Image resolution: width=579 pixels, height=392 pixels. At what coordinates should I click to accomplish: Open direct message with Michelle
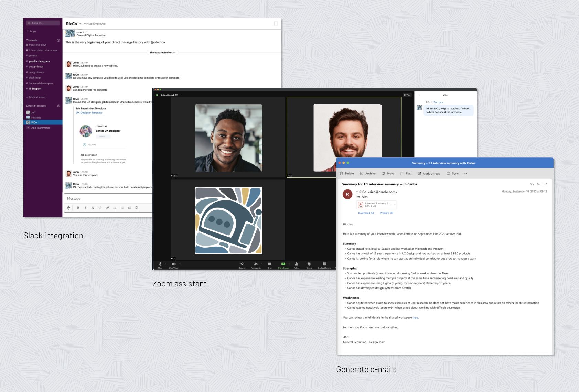36,118
